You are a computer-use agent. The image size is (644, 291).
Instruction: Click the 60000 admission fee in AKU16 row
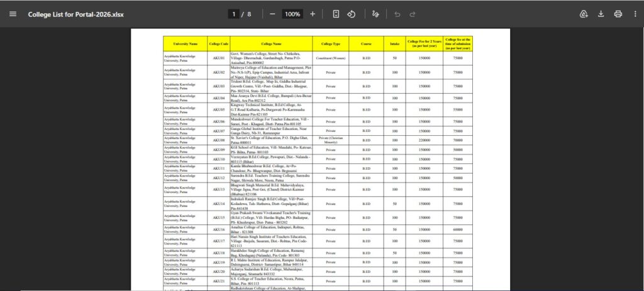click(458, 229)
